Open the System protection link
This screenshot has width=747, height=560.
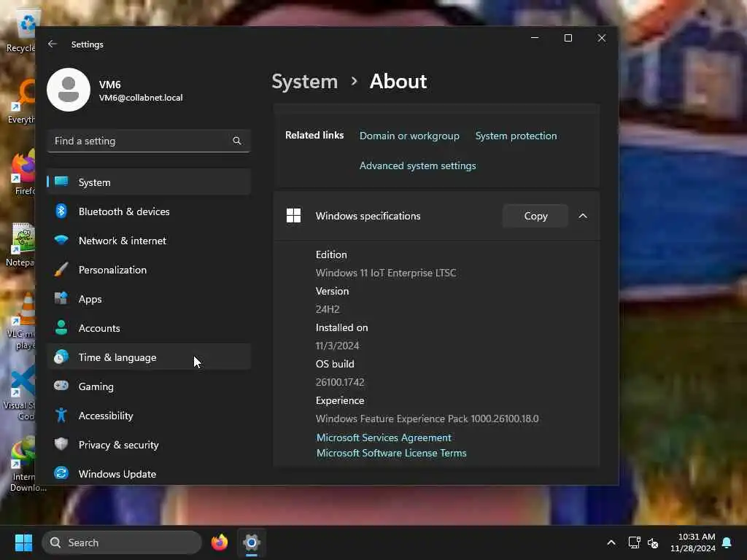click(516, 136)
